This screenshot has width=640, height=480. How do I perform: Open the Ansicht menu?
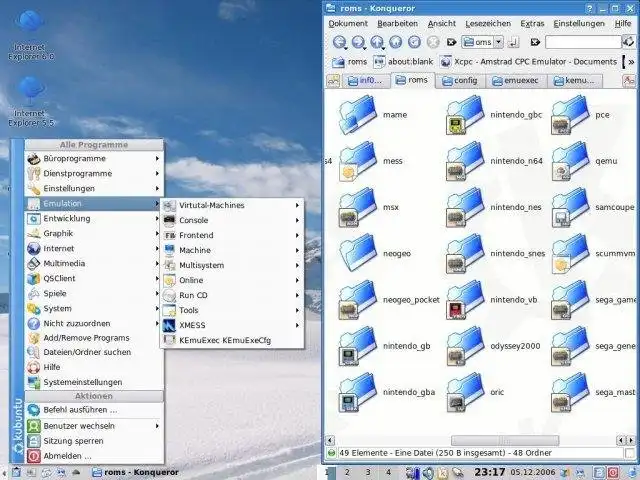(442, 24)
